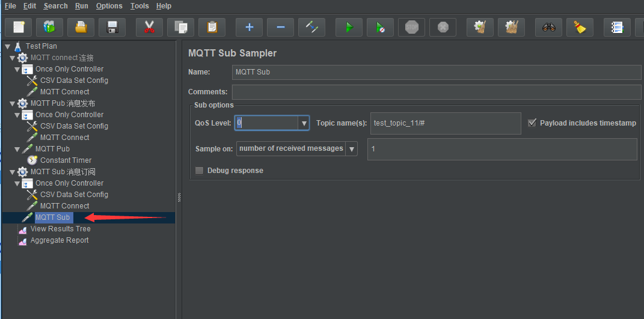Open the Options menu
Screen dimensions: 644x319
pos(109,6)
